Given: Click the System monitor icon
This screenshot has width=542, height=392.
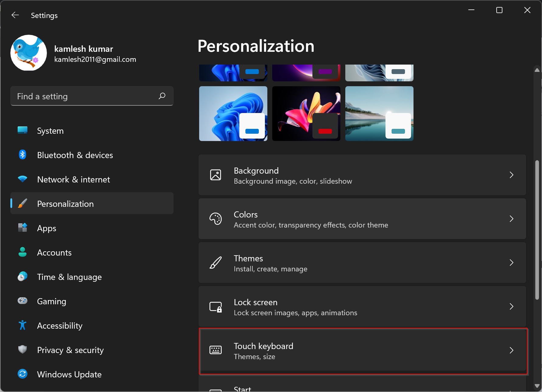Looking at the screenshot, I should pos(23,130).
